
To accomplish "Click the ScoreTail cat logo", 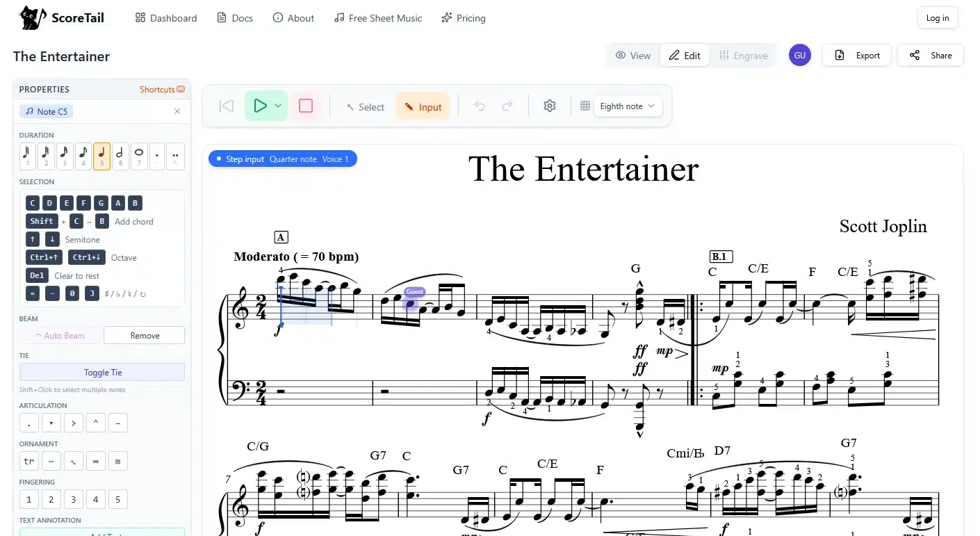I will point(32,17).
